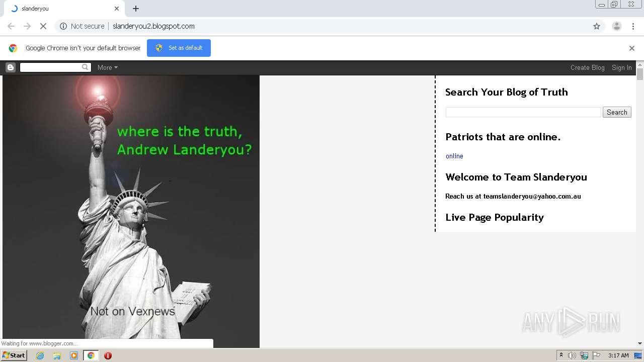Click the magnifier icon in the Blogger navbar search

click(x=85, y=67)
